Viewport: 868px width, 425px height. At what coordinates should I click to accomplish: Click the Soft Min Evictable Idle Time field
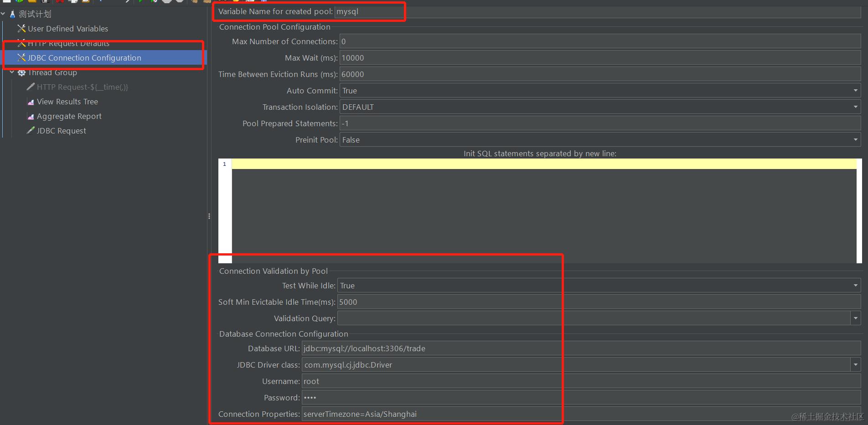pos(599,302)
